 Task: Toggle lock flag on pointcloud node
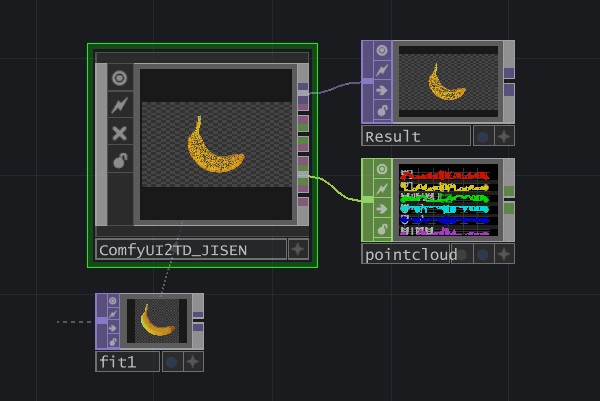pos(382,228)
